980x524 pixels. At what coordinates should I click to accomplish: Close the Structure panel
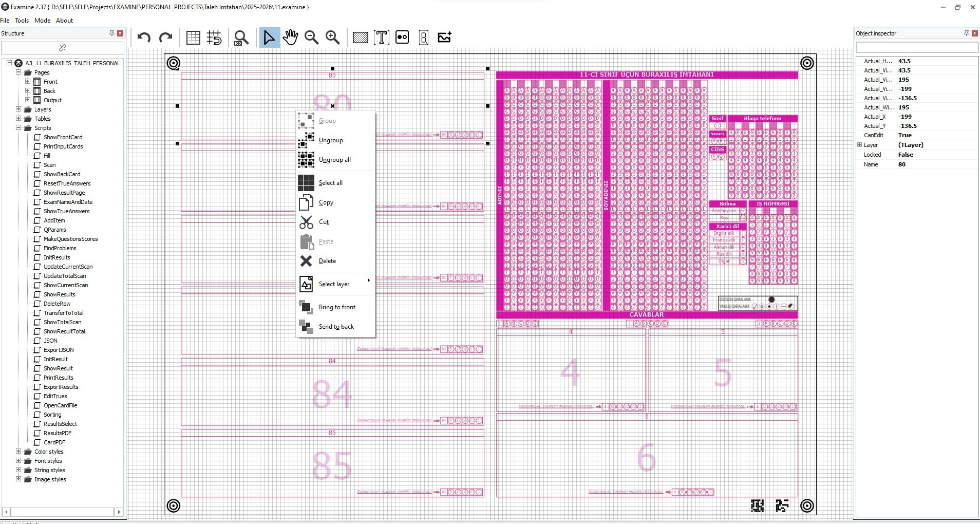(120, 33)
